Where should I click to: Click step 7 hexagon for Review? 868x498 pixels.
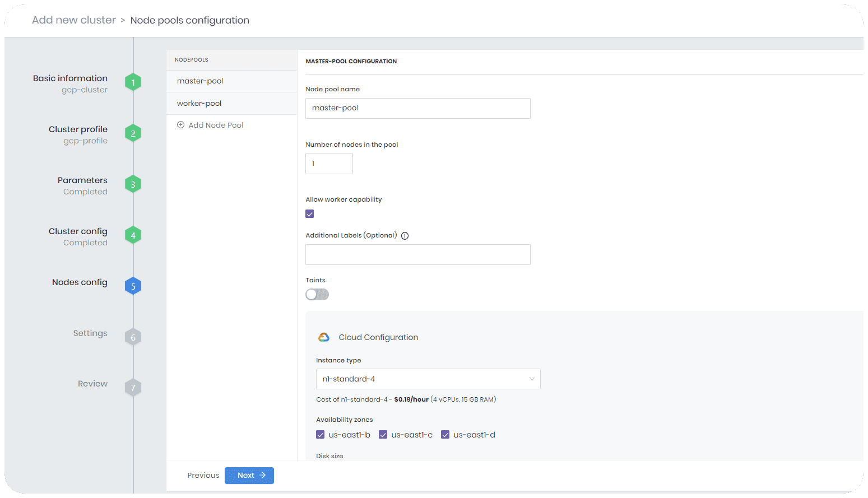click(x=133, y=388)
